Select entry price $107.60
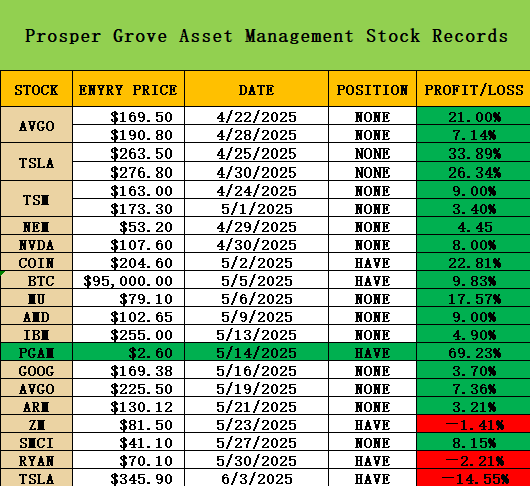530x486 pixels. click(x=128, y=244)
